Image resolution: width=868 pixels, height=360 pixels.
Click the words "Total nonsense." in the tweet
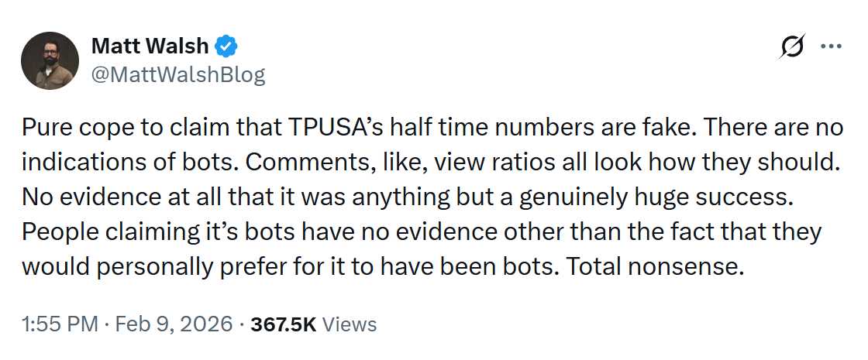click(655, 266)
